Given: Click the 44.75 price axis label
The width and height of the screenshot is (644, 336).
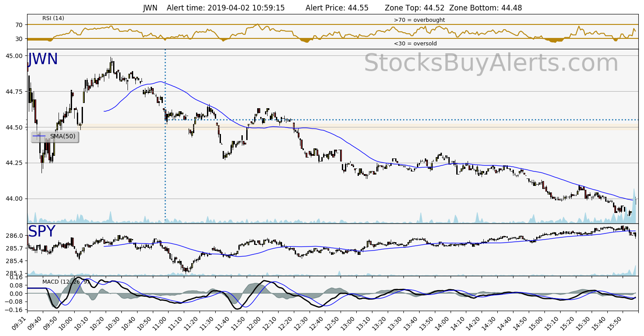Looking at the screenshot, I should pos(14,92).
